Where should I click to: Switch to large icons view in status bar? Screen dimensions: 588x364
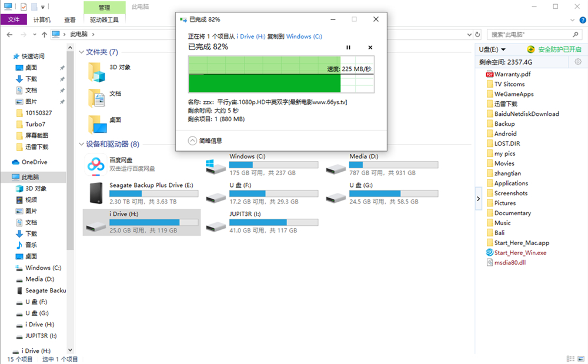[x=582, y=359]
